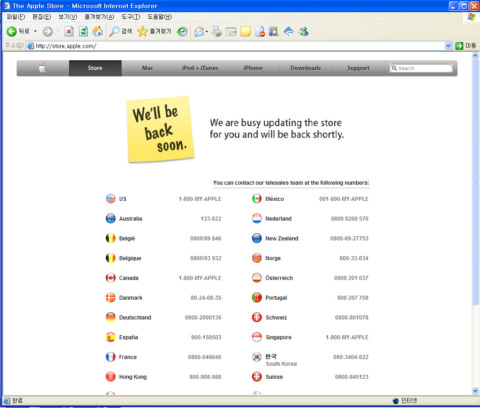Click the France flag icon

pos(111,357)
